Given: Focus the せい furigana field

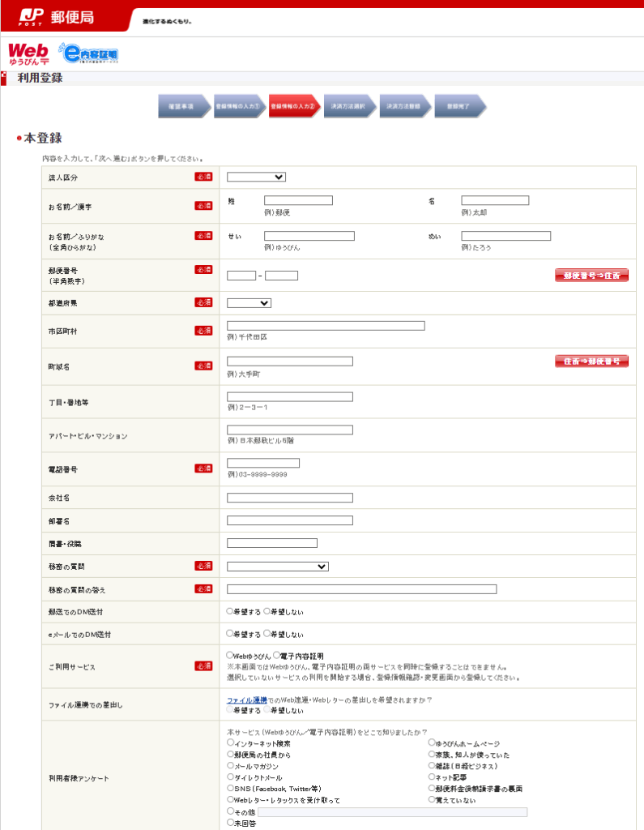Looking at the screenshot, I should [x=309, y=236].
